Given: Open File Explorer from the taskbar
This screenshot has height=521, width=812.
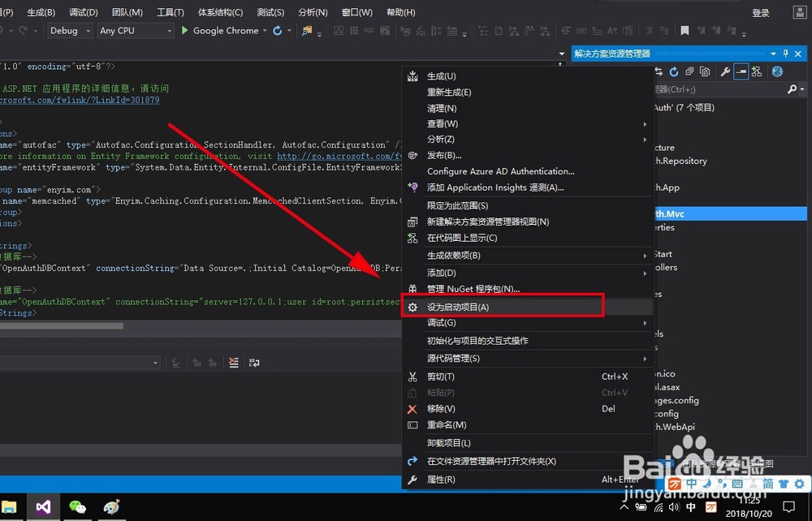Looking at the screenshot, I should [x=9, y=507].
